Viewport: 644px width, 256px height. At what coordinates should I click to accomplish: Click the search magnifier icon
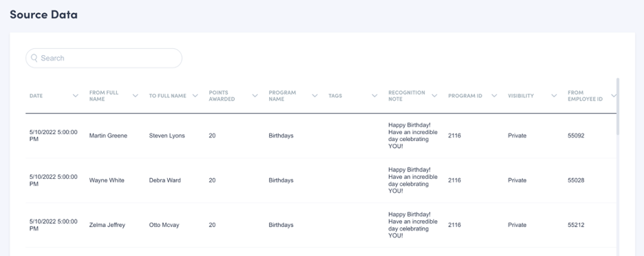coord(34,58)
